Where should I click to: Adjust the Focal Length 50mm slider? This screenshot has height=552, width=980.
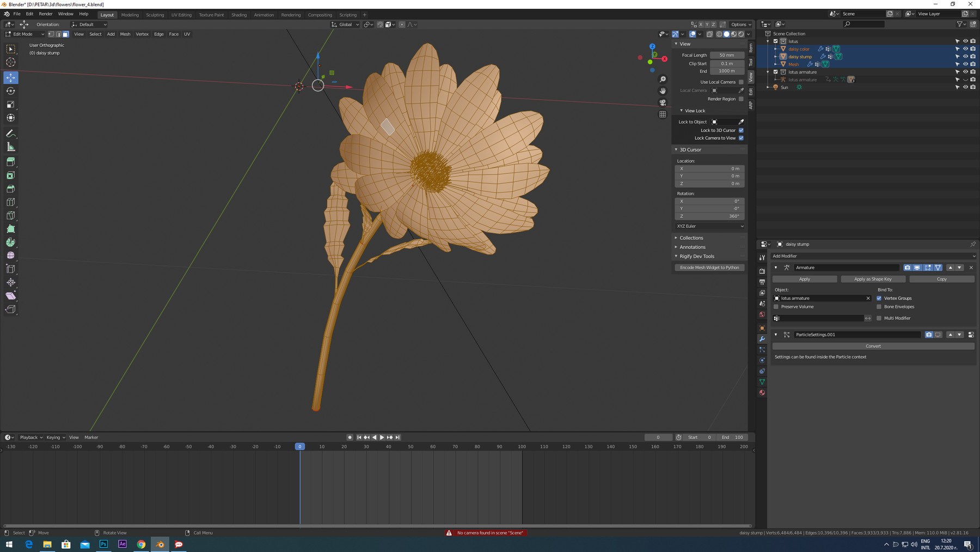coord(727,54)
